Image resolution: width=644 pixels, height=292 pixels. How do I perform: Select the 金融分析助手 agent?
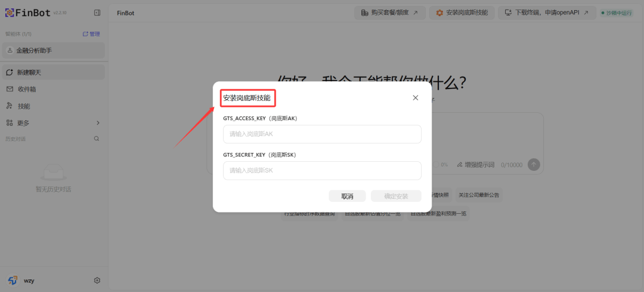[54, 51]
